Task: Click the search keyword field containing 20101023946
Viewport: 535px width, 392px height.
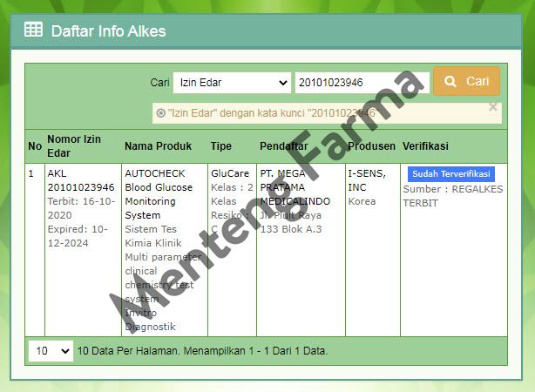Action: (362, 83)
